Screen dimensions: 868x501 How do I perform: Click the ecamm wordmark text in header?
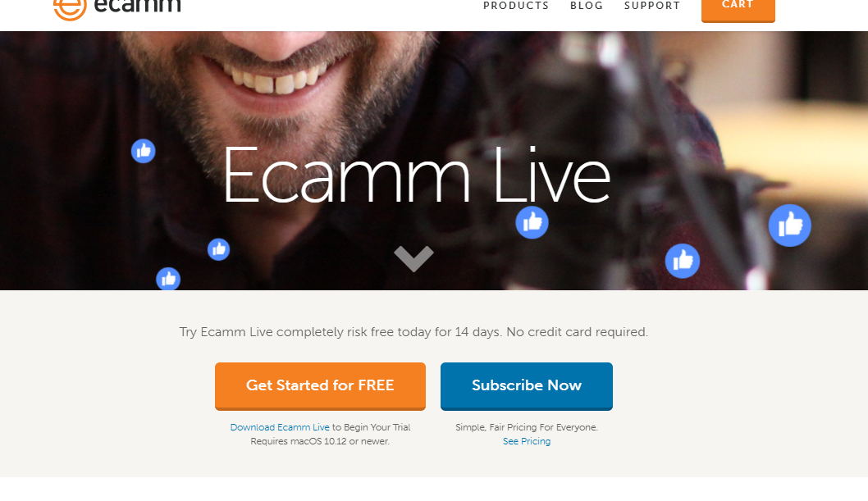click(x=137, y=7)
